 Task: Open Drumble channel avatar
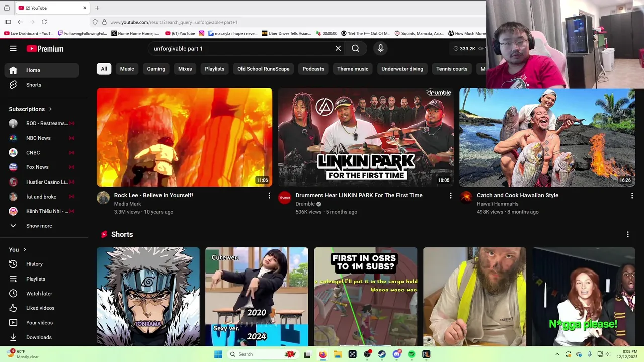(285, 198)
